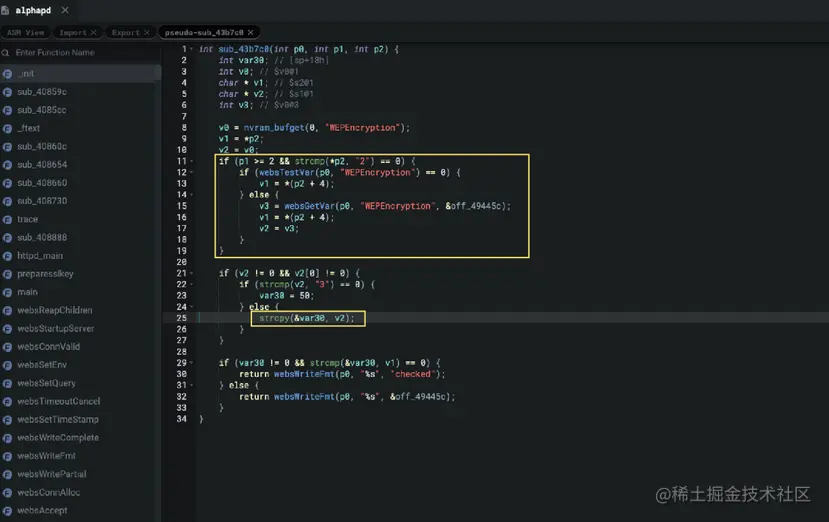Image resolution: width=829 pixels, height=522 pixels.
Task: Click the function icon beside sub_40859c
Action: click(x=7, y=92)
